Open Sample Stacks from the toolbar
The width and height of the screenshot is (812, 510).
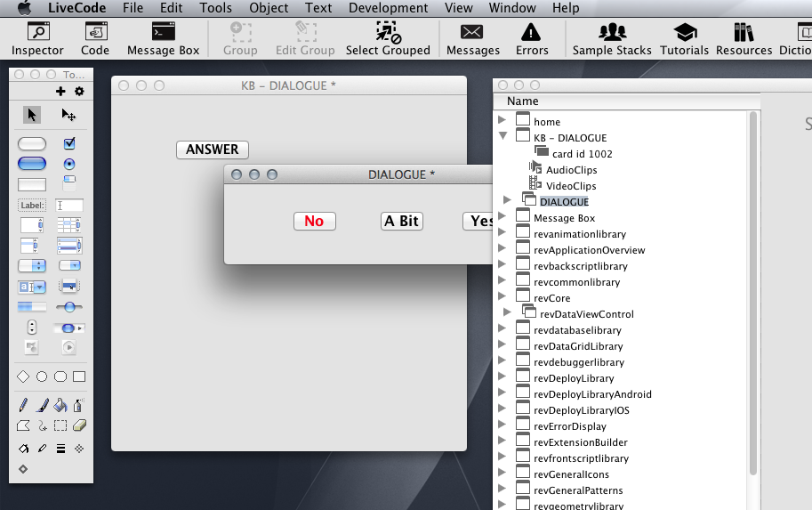tap(612, 39)
